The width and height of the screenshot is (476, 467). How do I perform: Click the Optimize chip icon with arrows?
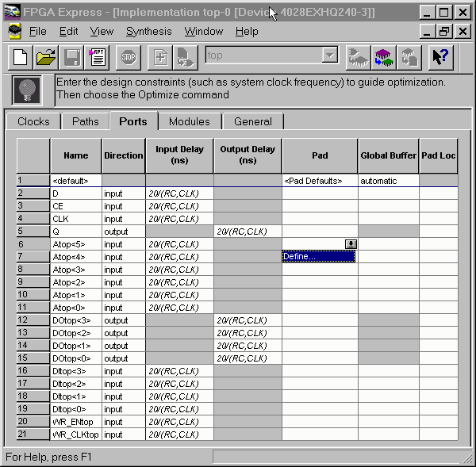tap(384, 57)
